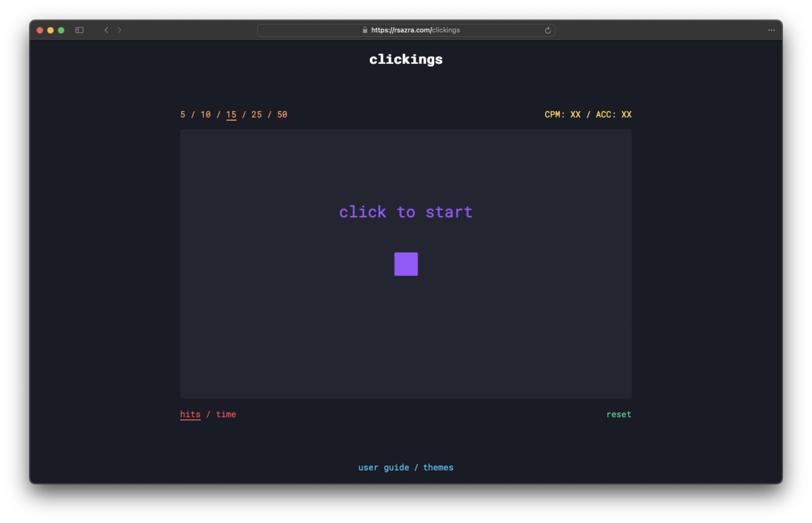Screen dimensions: 812x523
Task: Open the browser overflow menu with three dots
Action: pos(771,30)
